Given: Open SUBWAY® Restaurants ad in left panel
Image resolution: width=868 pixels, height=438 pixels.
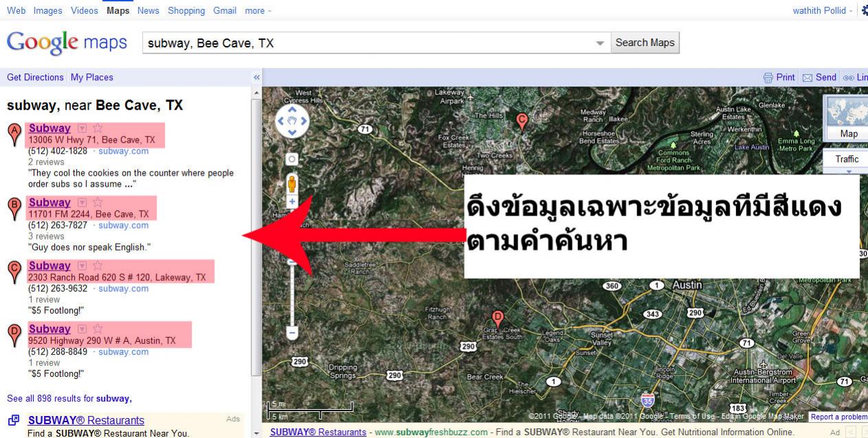Looking at the screenshot, I should (86, 420).
